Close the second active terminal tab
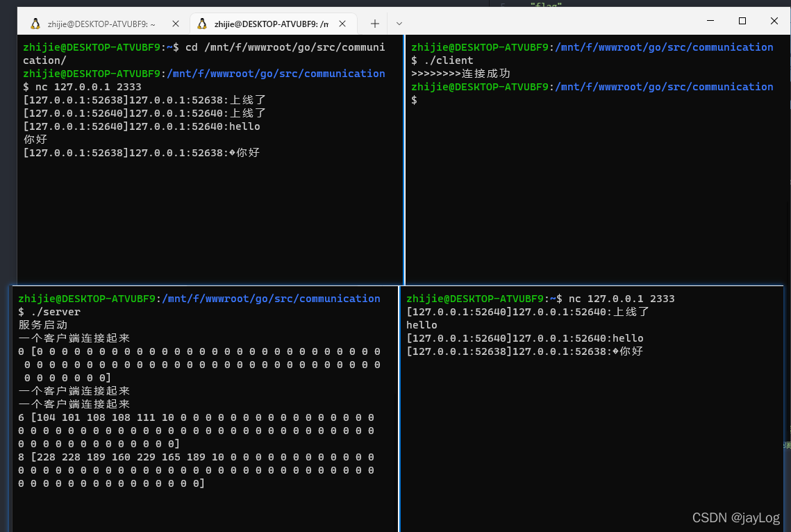The image size is (791, 532). coord(342,24)
